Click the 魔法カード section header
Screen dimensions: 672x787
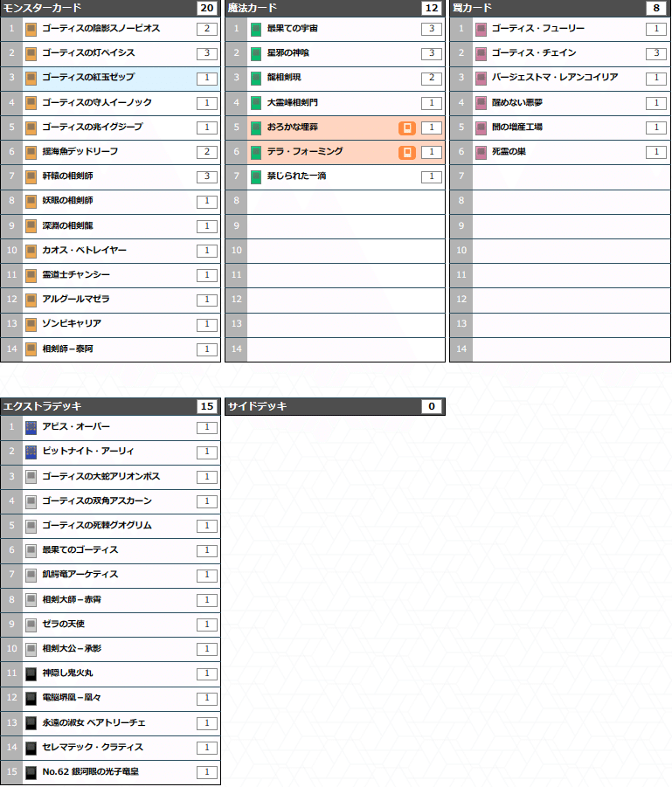coord(335,8)
